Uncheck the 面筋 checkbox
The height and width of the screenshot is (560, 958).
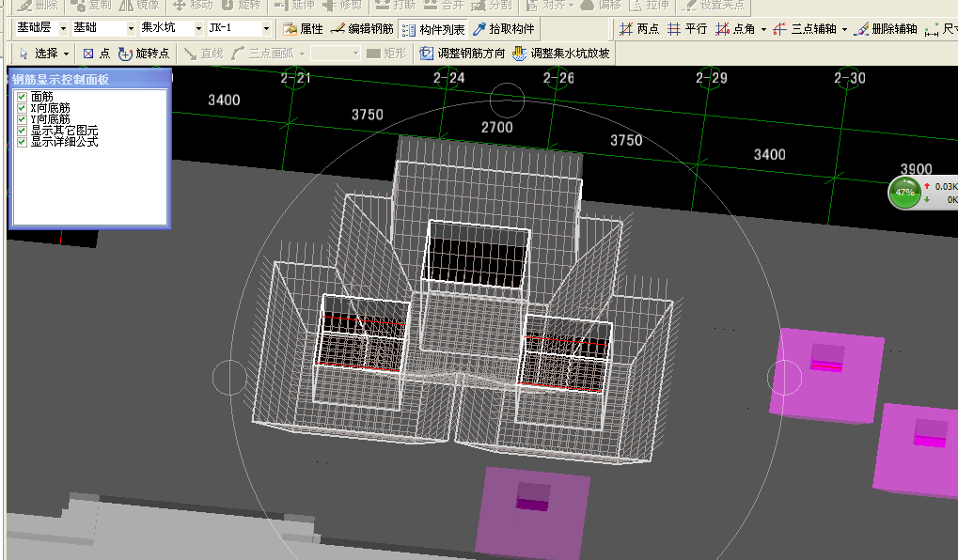[x=22, y=97]
